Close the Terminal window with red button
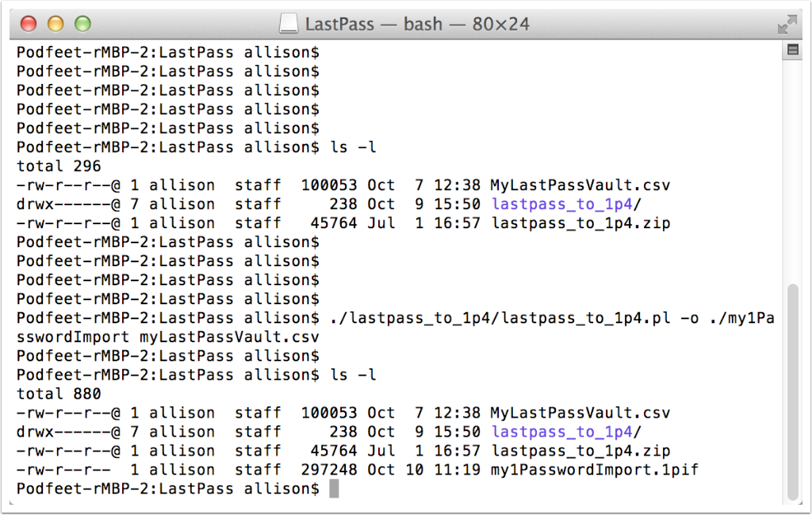812x515 pixels. 29,24
